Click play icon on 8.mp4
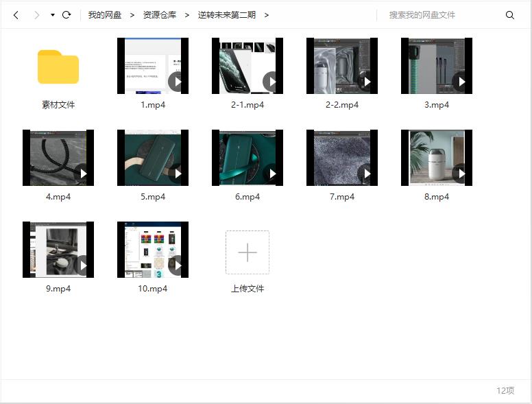This screenshot has height=404, width=532. click(x=461, y=174)
